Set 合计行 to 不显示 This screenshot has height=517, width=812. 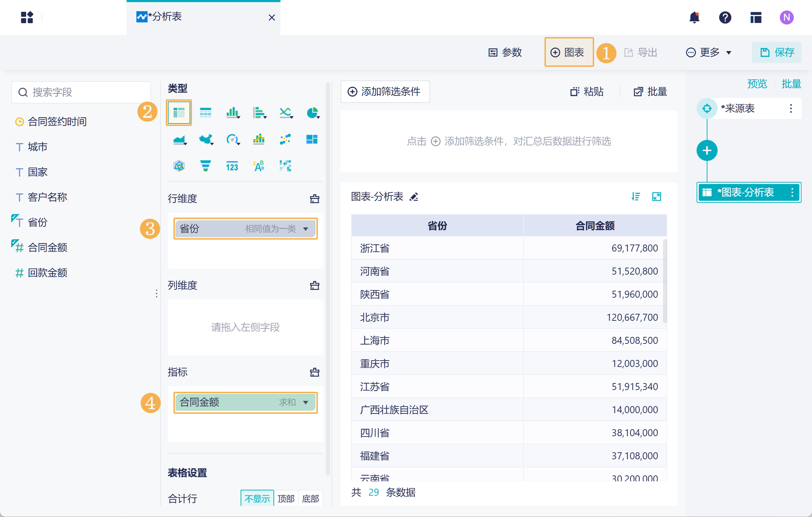[x=257, y=498]
